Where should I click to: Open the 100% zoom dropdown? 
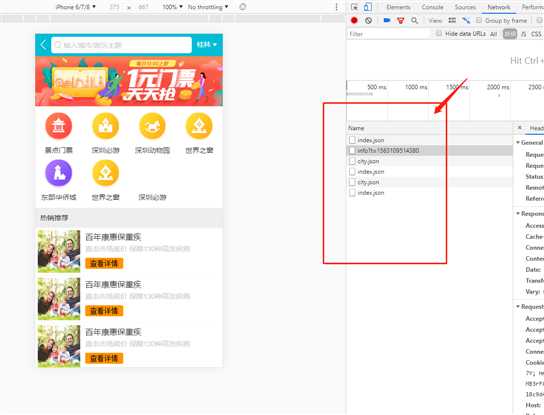click(172, 7)
